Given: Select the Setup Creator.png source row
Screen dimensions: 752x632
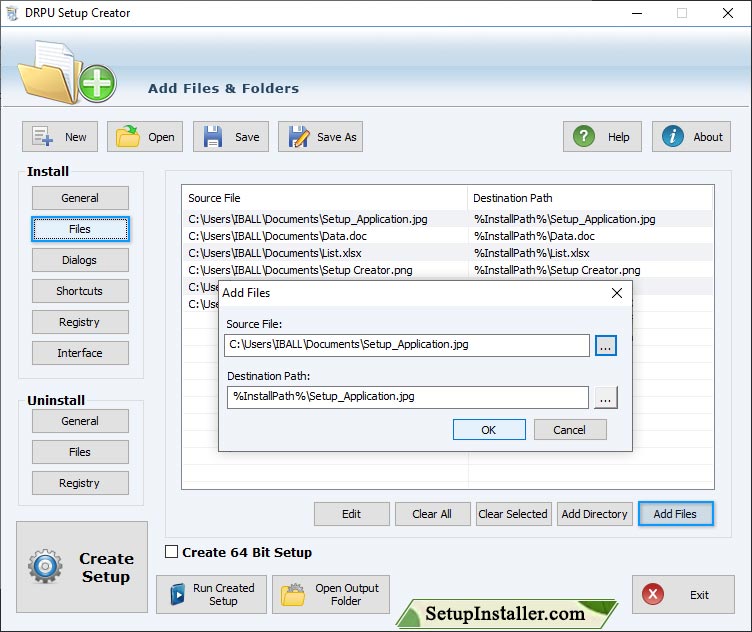Looking at the screenshot, I should pos(300,270).
